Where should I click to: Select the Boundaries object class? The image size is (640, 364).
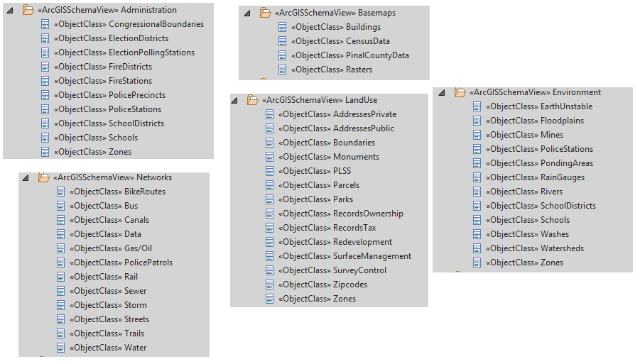(327, 143)
